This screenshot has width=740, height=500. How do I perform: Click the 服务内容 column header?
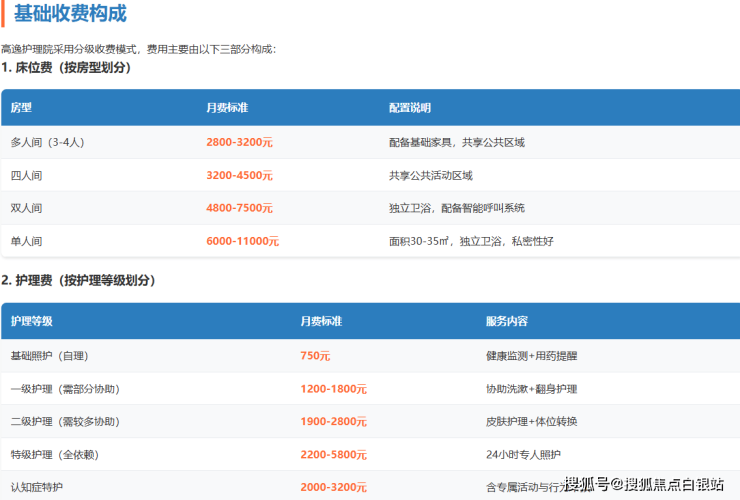pos(507,321)
